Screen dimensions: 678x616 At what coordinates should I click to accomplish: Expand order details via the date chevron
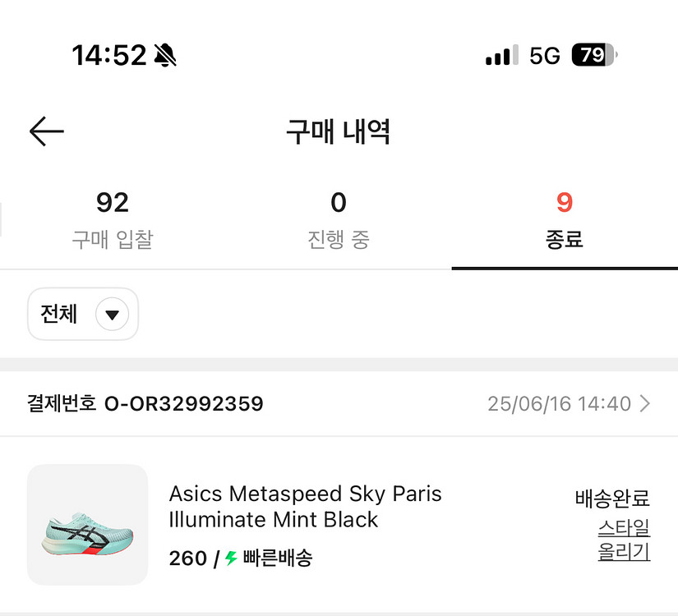pos(645,403)
